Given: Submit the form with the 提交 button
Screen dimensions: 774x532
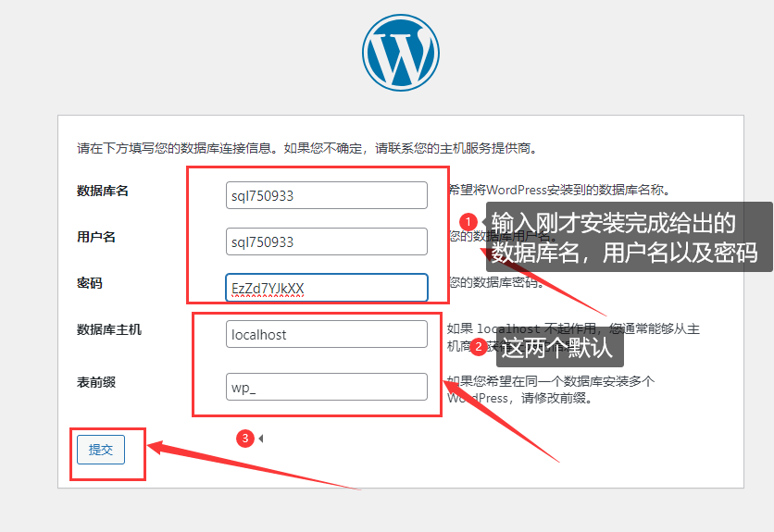Looking at the screenshot, I should (101, 450).
